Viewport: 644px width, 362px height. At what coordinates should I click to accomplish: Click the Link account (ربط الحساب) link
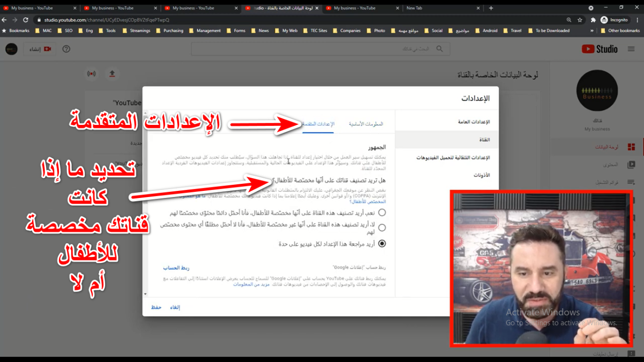click(176, 268)
